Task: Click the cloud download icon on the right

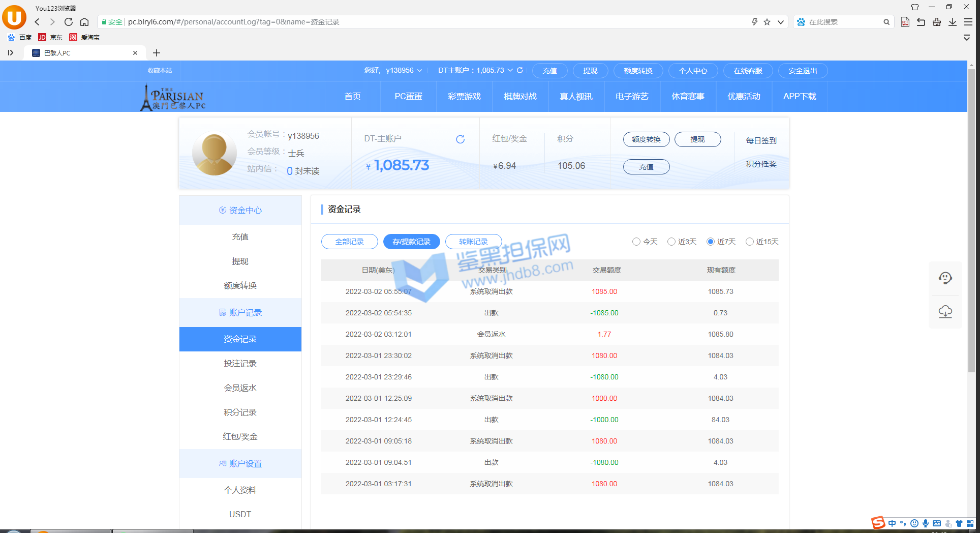Action: coord(945,312)
